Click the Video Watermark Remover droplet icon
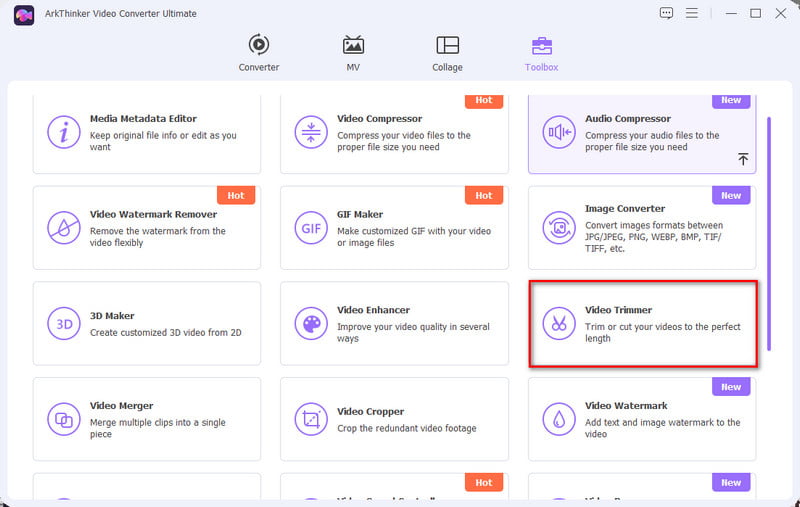This screenshot has width=800, height=507. 64,228
